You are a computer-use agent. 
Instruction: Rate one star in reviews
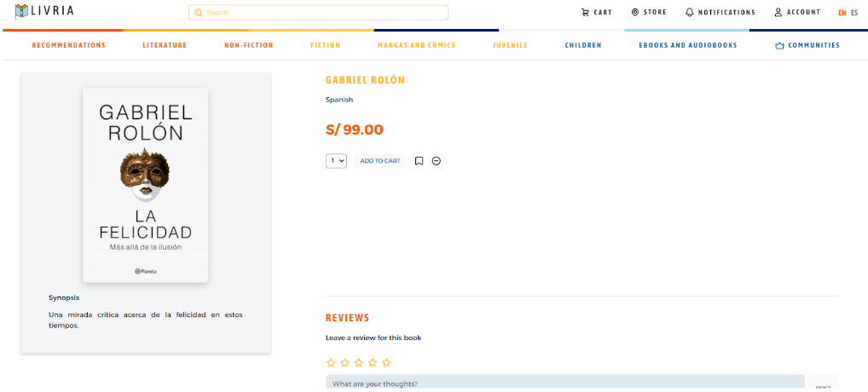331,363
